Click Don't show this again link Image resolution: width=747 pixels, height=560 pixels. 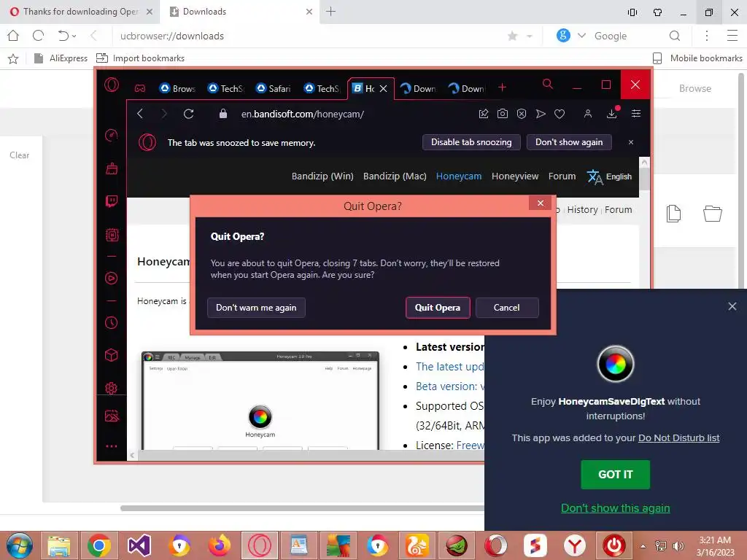tap(615, 508)
